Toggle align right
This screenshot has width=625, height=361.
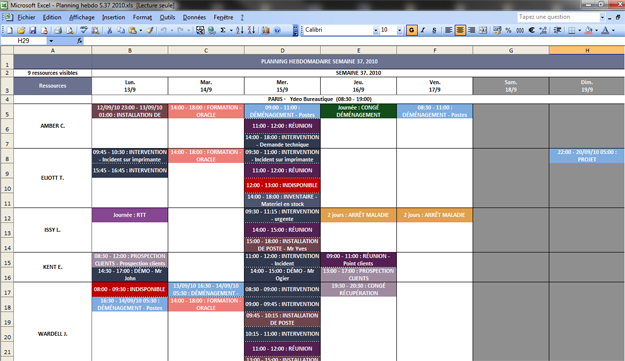point(472,30)
